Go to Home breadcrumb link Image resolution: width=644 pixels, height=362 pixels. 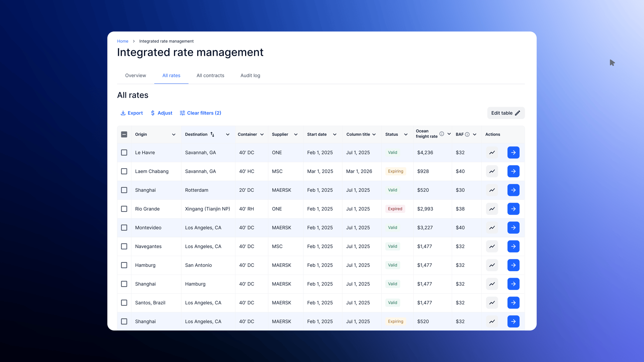point(122,41)
